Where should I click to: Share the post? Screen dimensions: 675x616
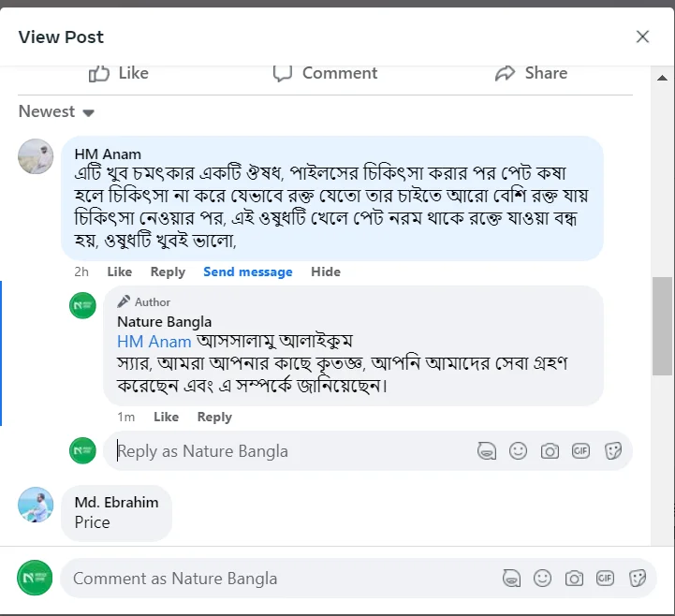(531, 73)
